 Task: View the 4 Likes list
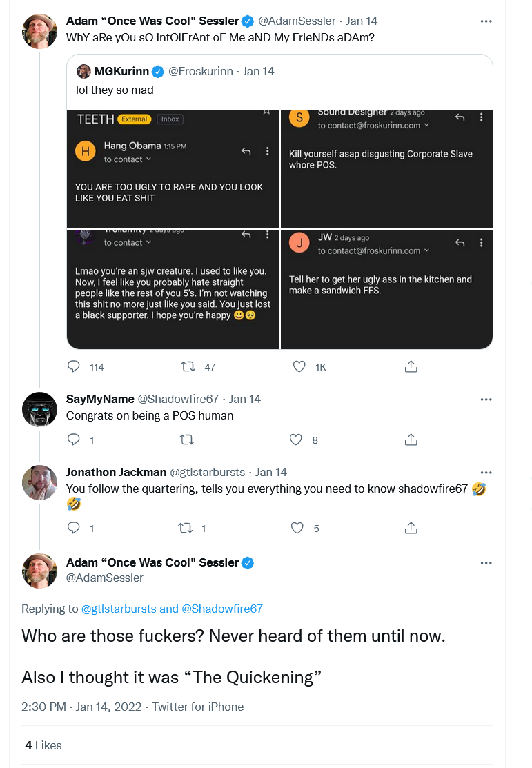tap(43, 745)
